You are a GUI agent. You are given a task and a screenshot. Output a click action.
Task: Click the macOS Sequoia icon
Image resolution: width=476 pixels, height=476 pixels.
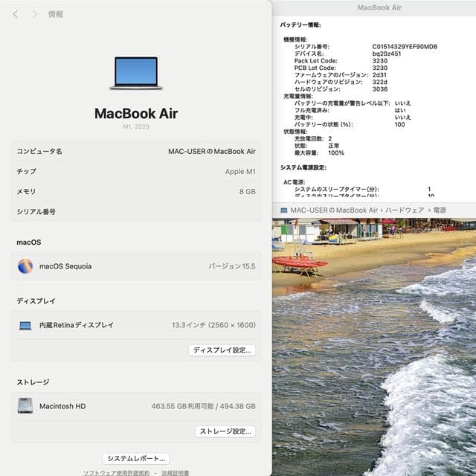tap(25, 266)
